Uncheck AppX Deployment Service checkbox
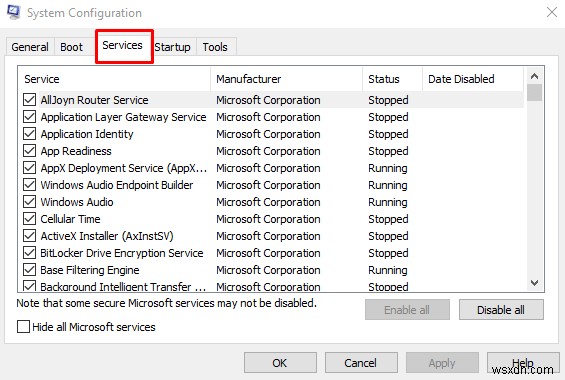The height and width of the screenshot is (380, 565). pos(29,168)
